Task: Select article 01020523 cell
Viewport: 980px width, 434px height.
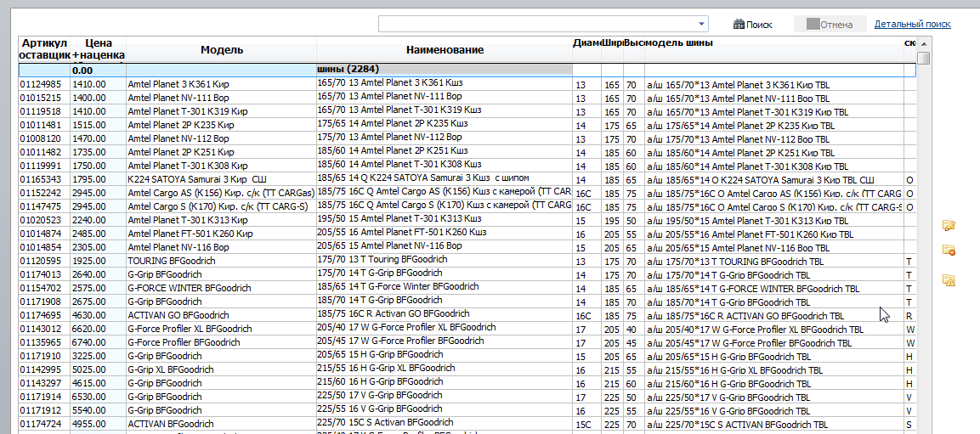Action: tap(43, 221)
